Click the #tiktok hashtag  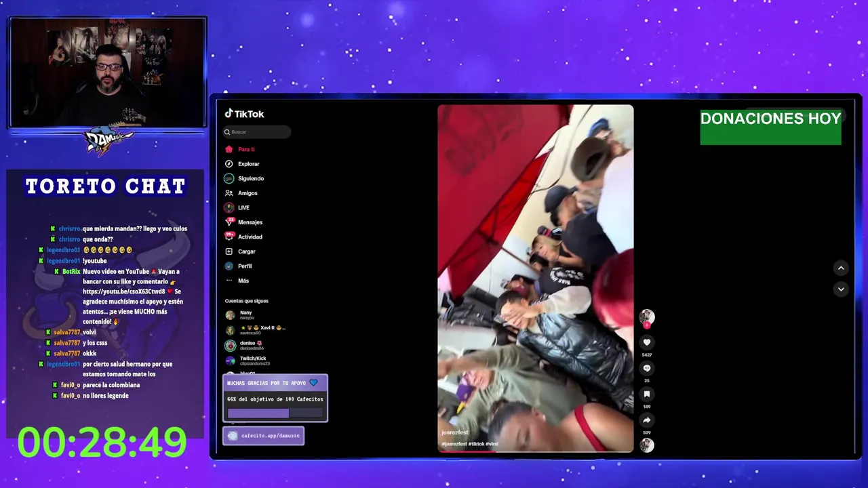pos(476,444)
